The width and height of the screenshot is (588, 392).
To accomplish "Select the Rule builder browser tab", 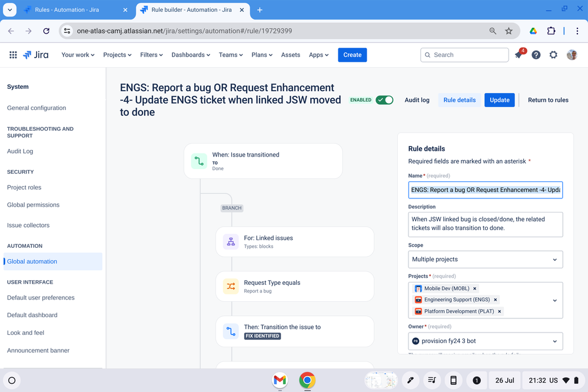I will pyautogui.click(x=191, y=10).
